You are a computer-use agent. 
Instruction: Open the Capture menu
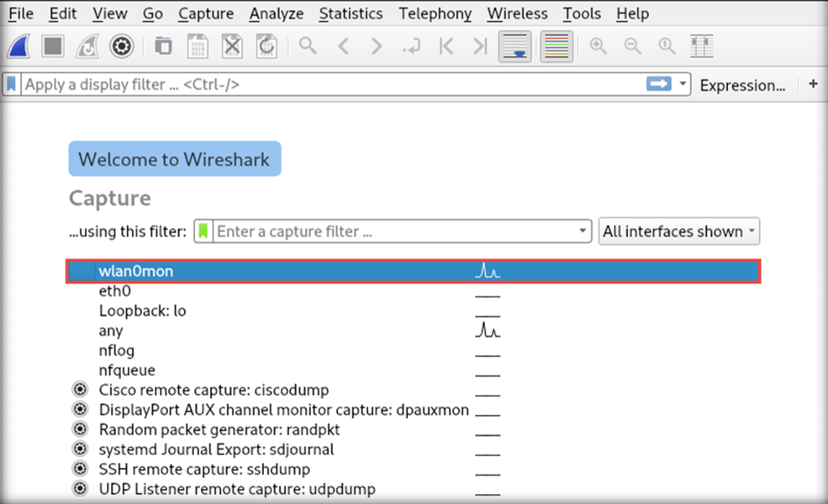[x=206, y=13]
